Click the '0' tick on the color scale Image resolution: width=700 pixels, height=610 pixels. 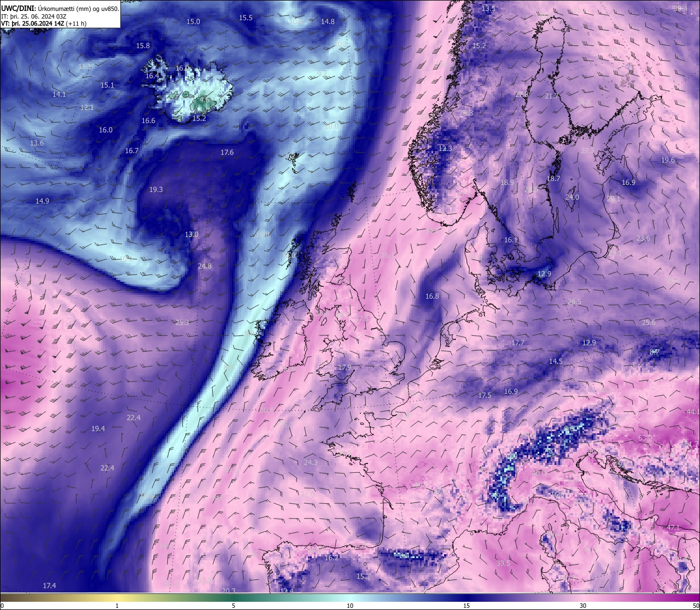tap(2, 605)
